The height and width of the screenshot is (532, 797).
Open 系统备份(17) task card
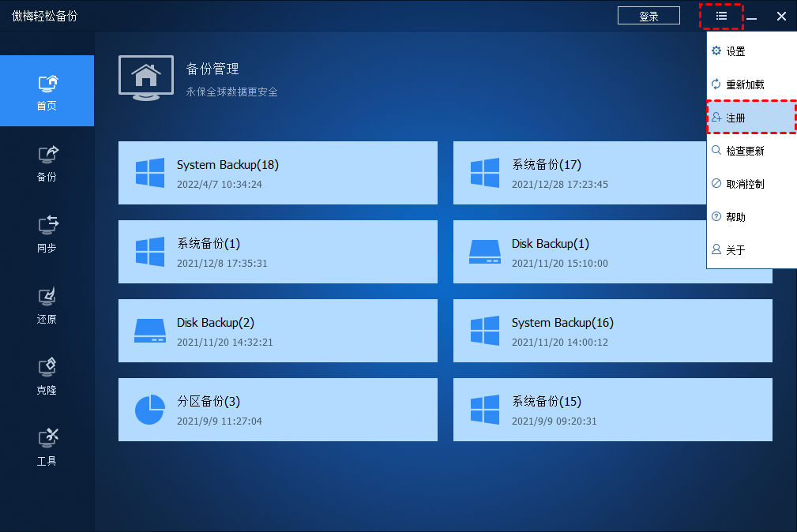(x=580, y=173)
